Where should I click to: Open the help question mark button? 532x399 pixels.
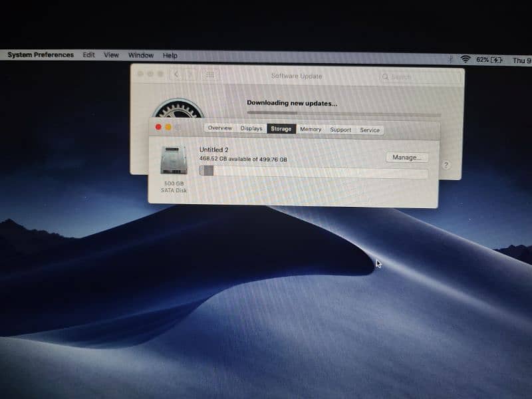(x=446, y=165)
